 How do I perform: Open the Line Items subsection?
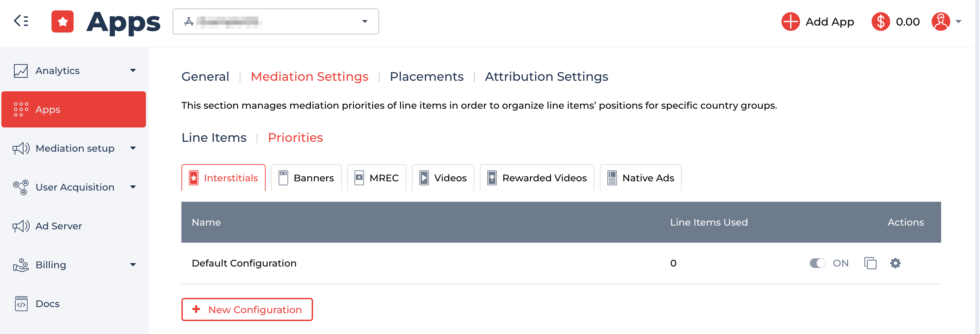(214, 138)
